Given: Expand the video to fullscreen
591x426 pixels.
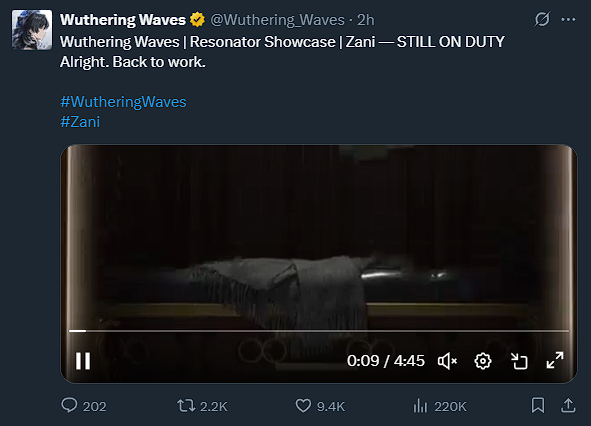Looking at the screenshot, I should tap(555, 360).
